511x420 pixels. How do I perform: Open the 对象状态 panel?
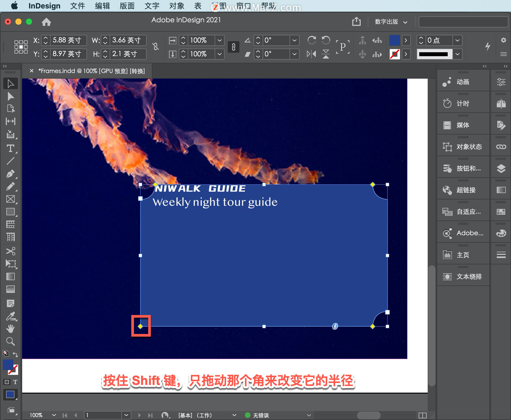coord(463,146)
